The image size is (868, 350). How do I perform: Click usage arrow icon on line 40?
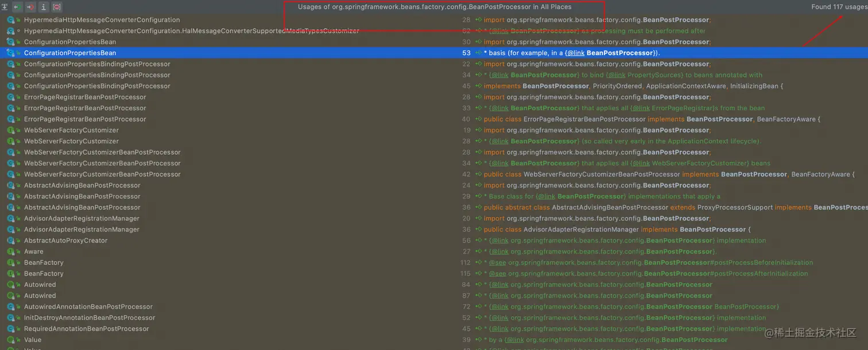pyautogui.click(x=478, y=119)
